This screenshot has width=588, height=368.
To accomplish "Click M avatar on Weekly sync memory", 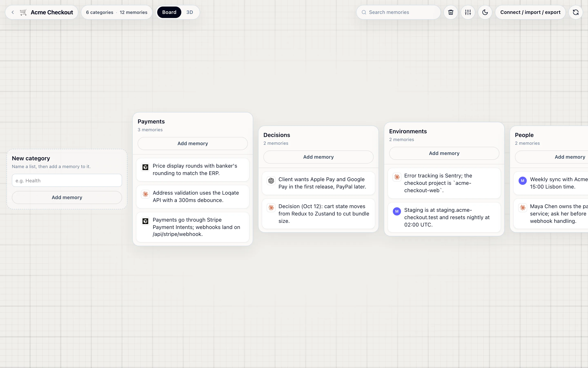I will 523,181.
